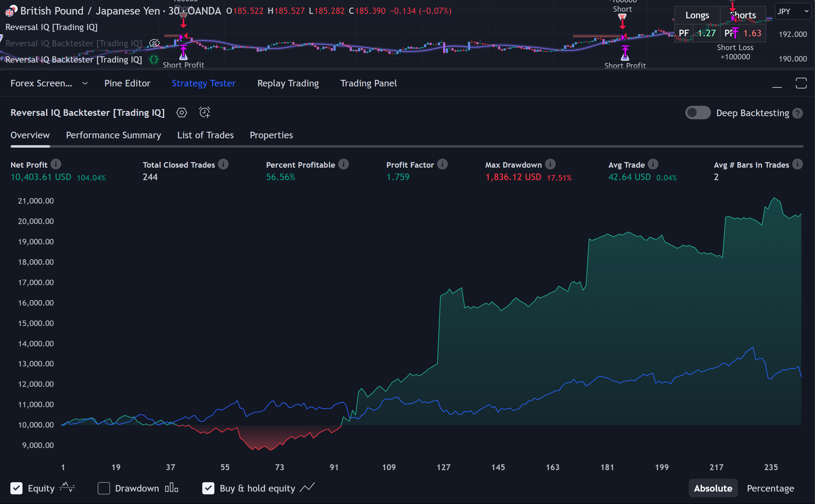The image size is (815, 504).
Task: Open Pine source code braces icon
Action: tap(154, 59)
